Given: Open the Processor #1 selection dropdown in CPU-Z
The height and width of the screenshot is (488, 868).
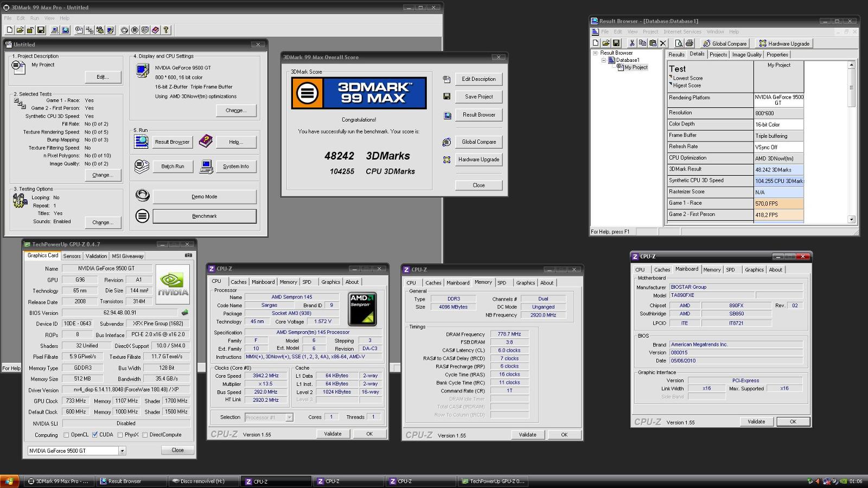Looking at the screenshot, I should tap(290, 417).
